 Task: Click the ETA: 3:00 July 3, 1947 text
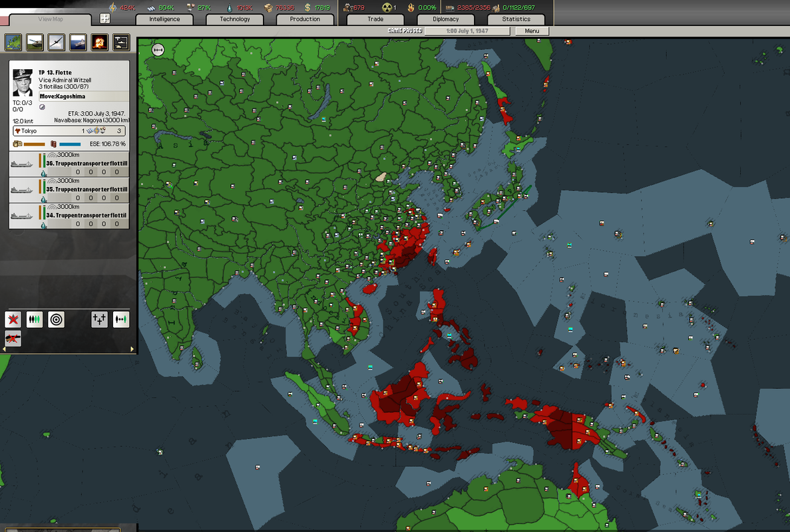pyautogui.click(x=97, y=114)
